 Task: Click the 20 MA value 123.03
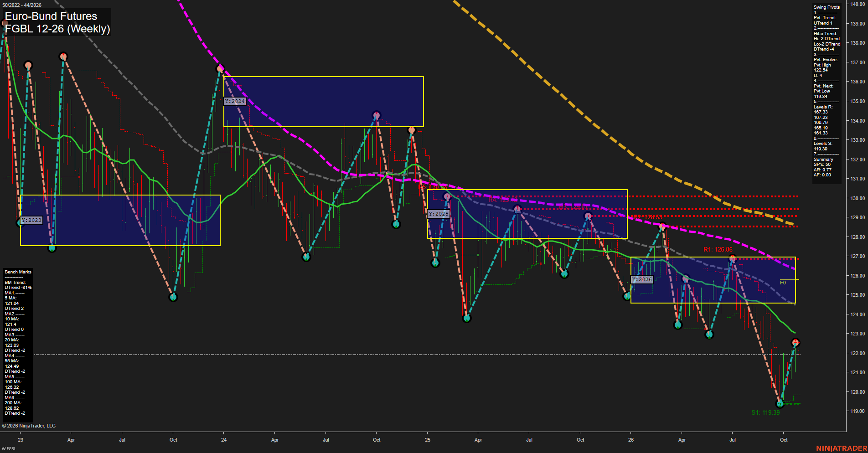coord(12,345)
